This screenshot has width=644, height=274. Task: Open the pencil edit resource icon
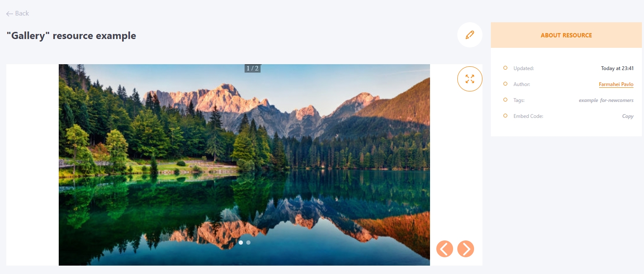470,35
